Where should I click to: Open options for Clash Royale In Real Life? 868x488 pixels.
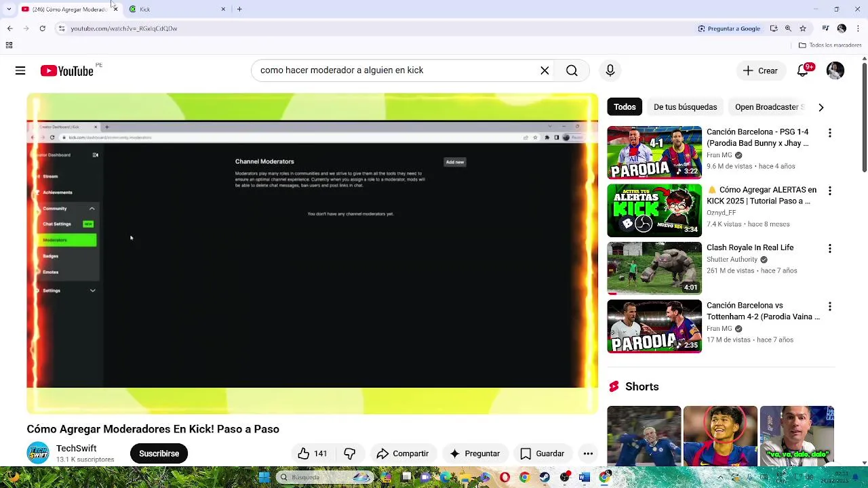click(x=829, y=249)
